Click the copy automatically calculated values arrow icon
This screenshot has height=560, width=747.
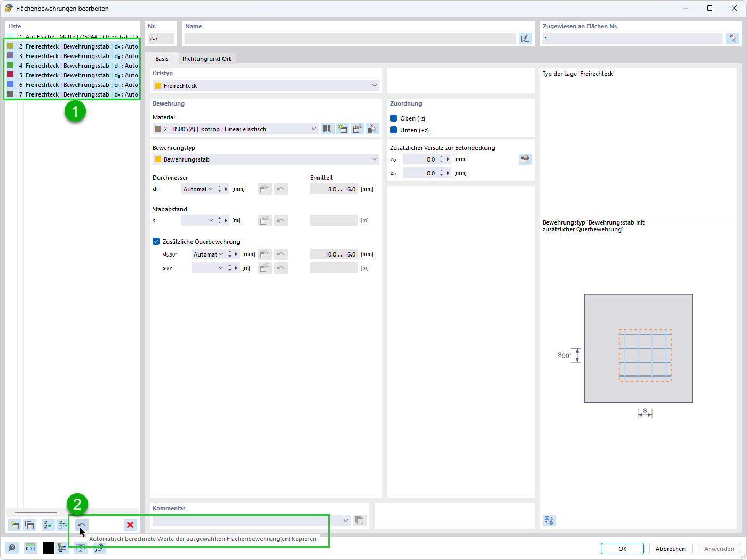(x=82, y=525)
